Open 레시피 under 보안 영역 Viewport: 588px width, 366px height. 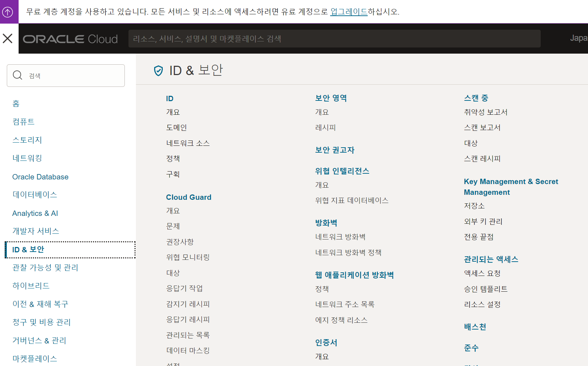click(x=325, y=128)
